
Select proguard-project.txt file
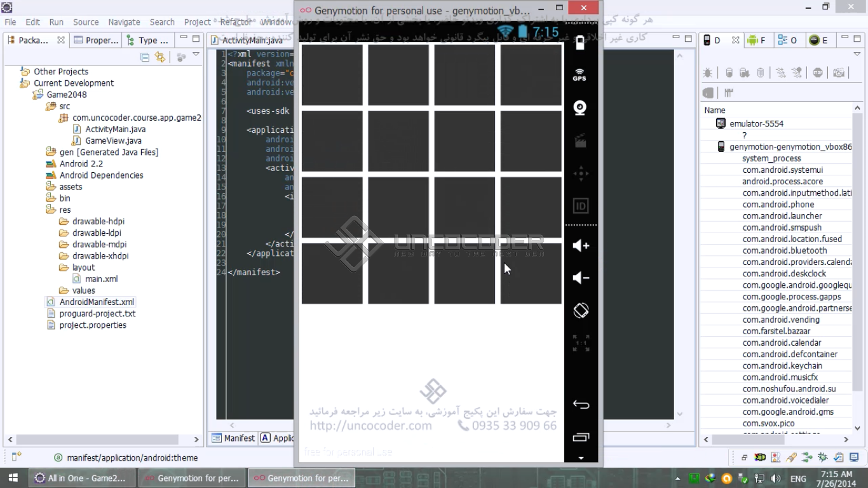pyautogui.click(x=91, y=313)
